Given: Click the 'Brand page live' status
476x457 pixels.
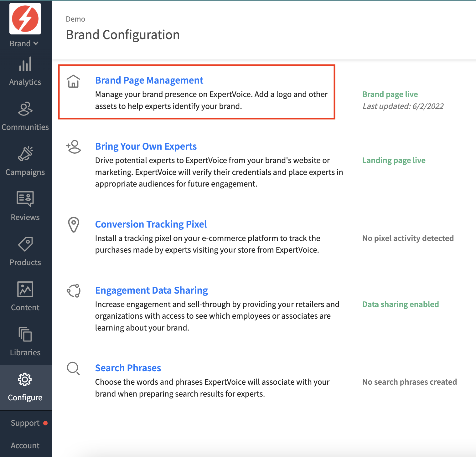Looking at the screenshot, I should tap(390, 94).
